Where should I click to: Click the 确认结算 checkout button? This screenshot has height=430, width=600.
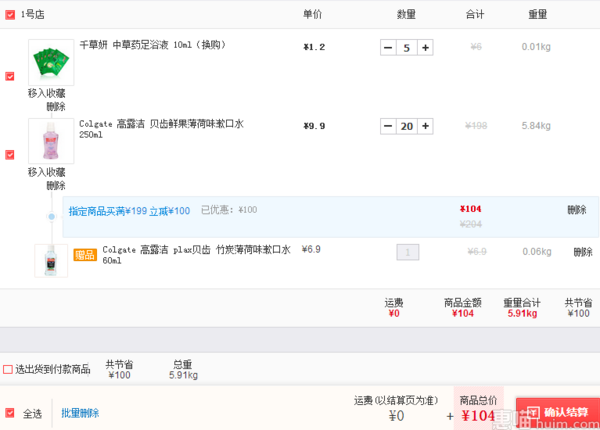(558, 413)
